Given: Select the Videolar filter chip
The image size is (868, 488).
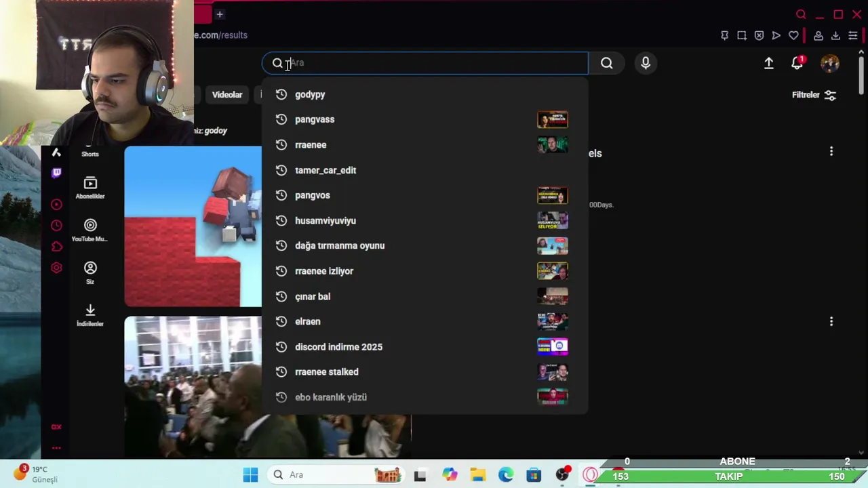Looking at the screenshot, I should point(227,95).
